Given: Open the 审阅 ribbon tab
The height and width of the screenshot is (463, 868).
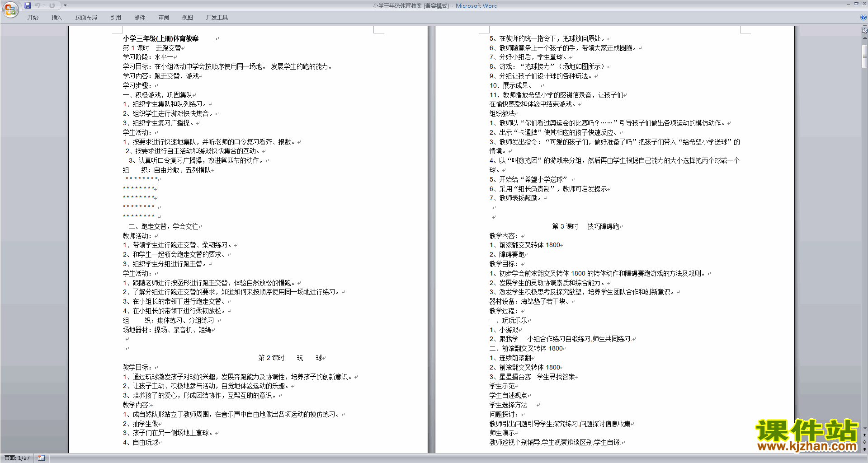Looking at the screenshot, I should coord(164,18).
